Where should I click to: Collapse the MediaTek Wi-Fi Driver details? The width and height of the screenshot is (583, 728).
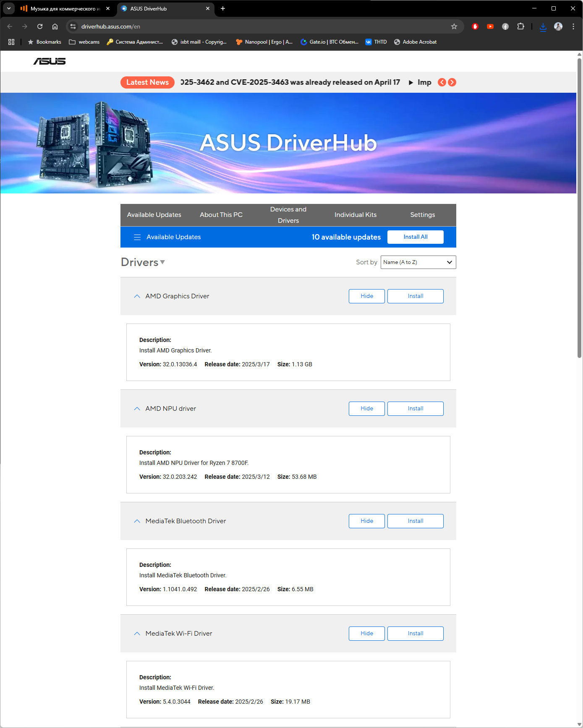[x=137, y=634]
